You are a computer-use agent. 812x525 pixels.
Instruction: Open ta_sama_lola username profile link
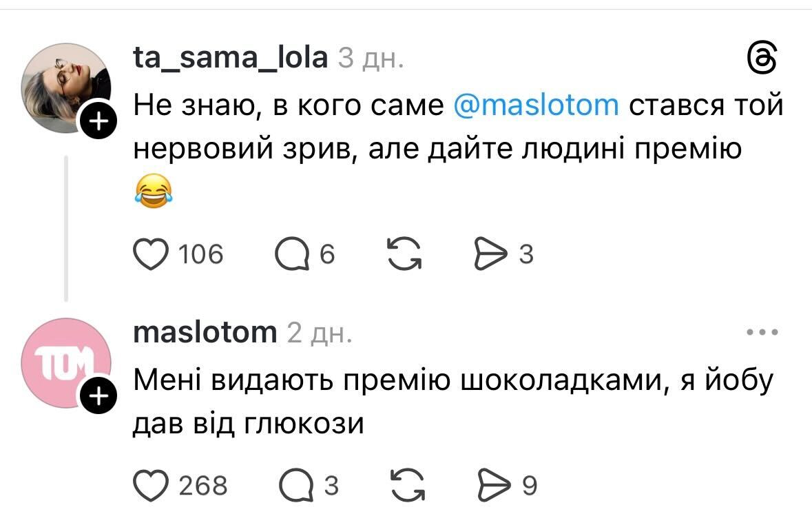tap(230, 59)
